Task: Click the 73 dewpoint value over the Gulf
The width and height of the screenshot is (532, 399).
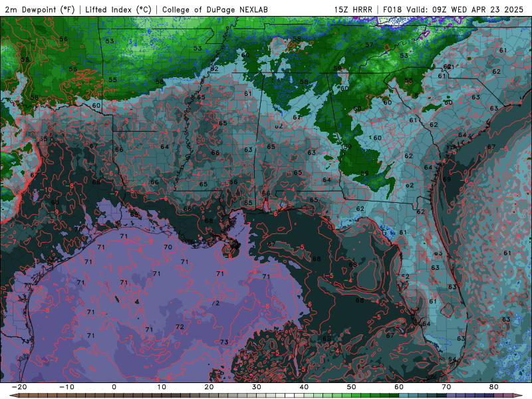Action: click(x=224, y=342)
